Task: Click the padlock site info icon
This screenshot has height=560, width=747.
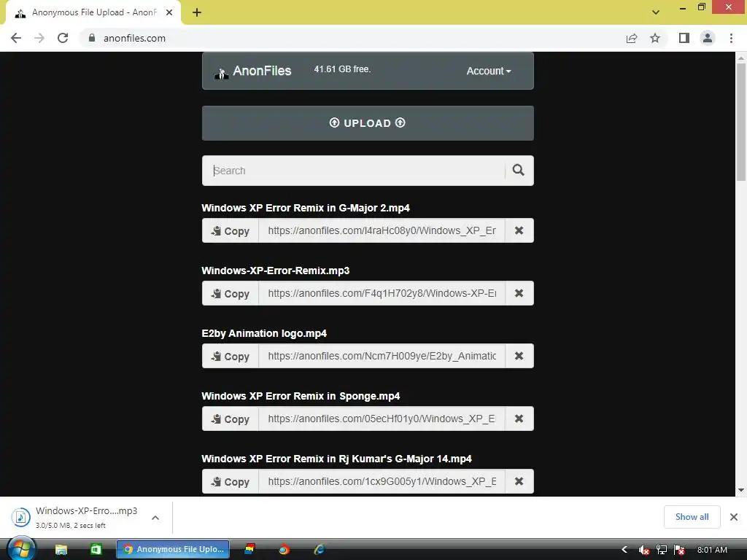Action: click(x=92, y=38)
